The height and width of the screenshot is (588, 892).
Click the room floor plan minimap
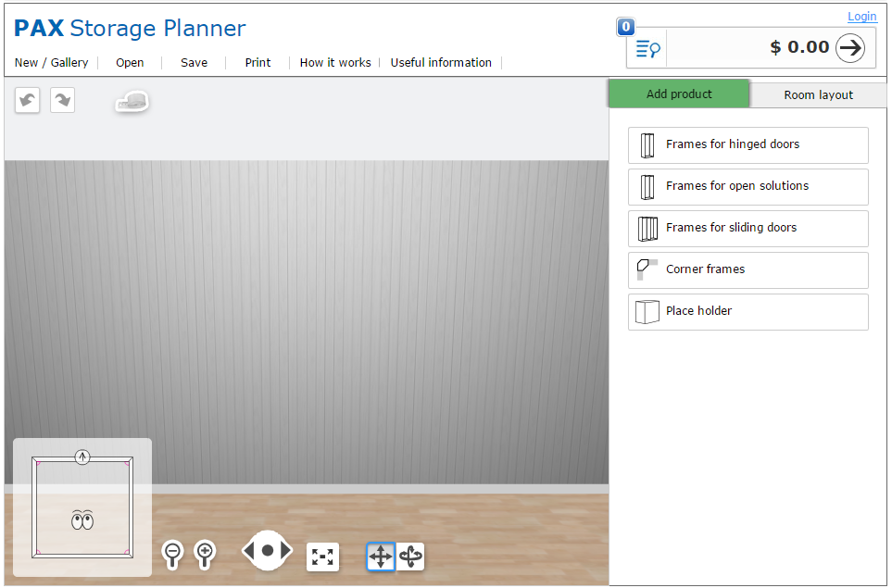click(x=82, y=507)
